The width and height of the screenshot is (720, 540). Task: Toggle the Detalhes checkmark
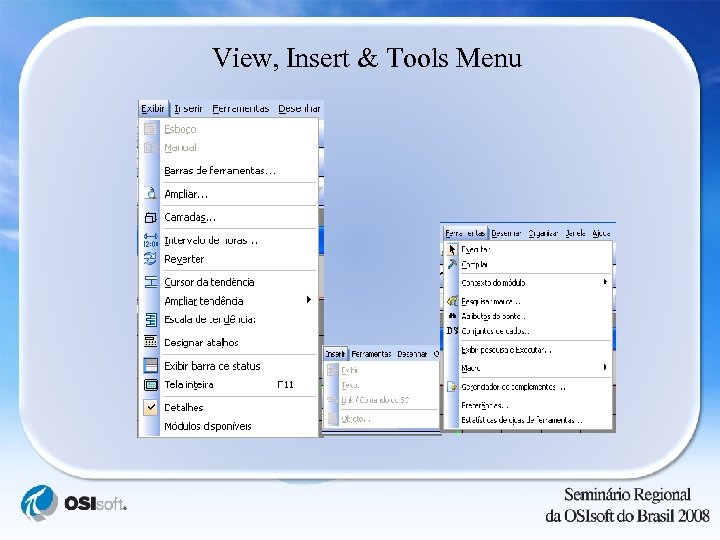(151, 407)
